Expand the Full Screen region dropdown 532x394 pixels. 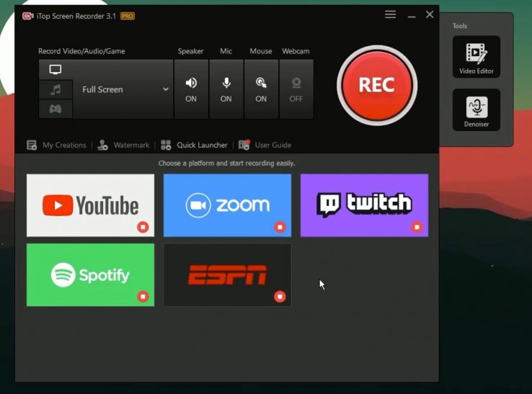(124, 89)
